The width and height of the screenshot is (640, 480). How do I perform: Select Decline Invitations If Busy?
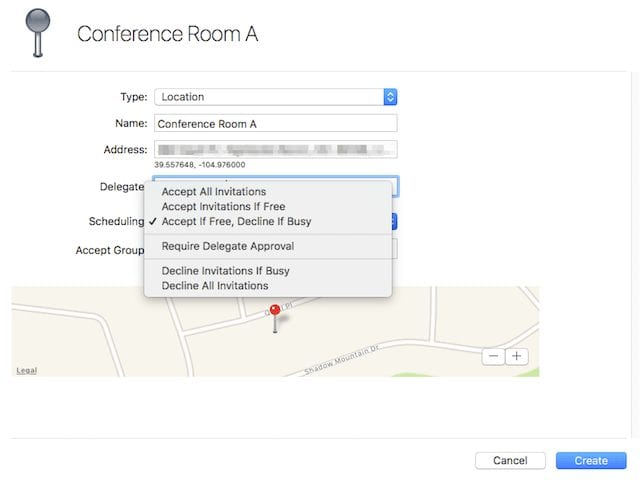coord(232,271)
